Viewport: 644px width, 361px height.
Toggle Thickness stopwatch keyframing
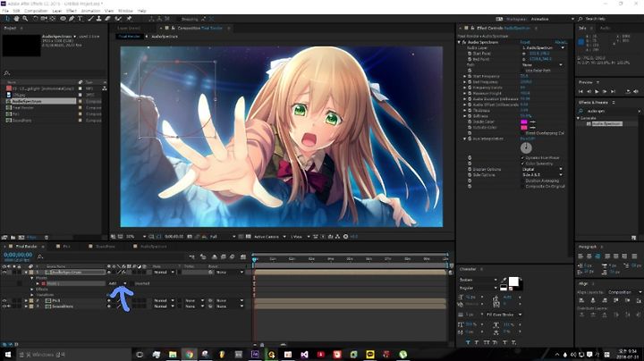(470, 110)
